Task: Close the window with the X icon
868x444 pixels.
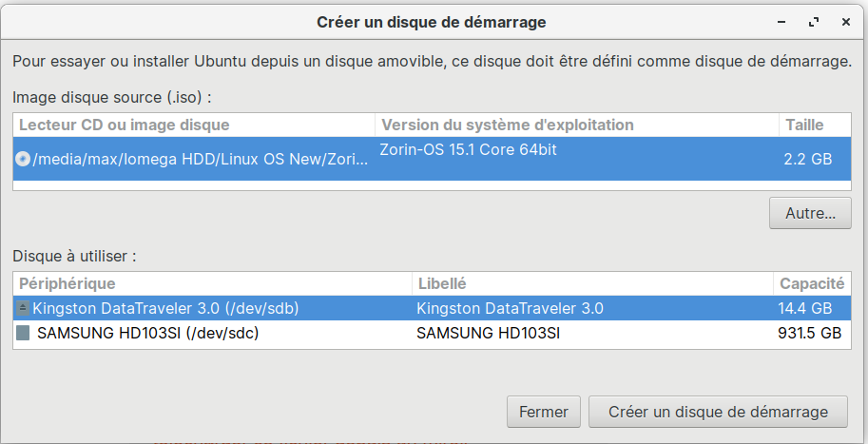Action: click(845, 21)
